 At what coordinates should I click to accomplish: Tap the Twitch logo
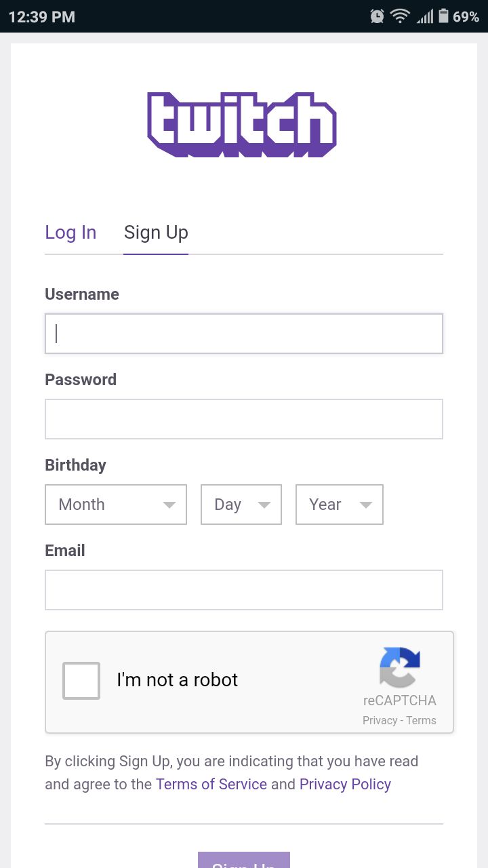point(242,125)
